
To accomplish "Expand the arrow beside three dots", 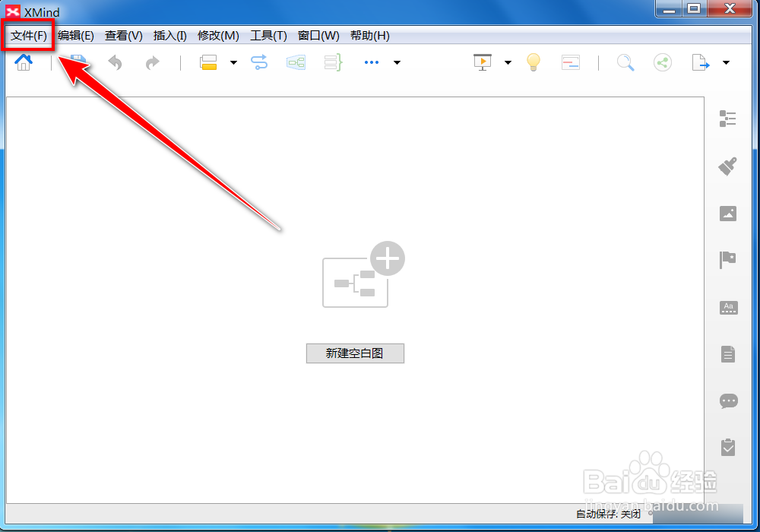I will click(x=397, y=62).
